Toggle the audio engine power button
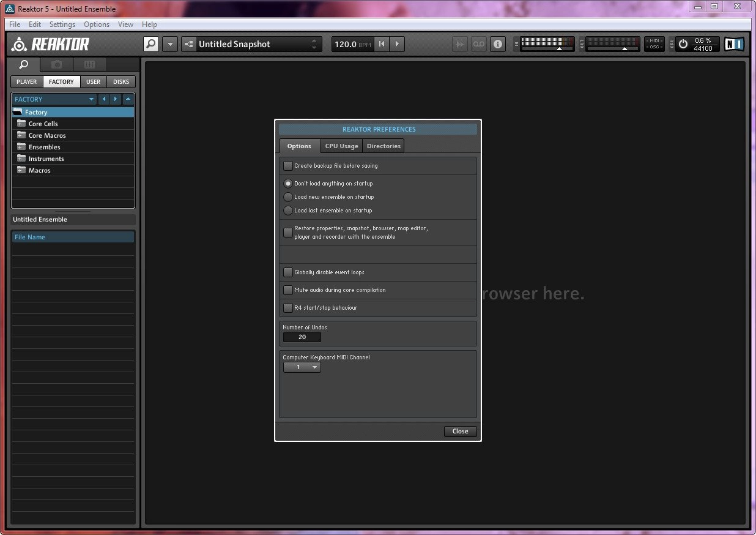Viewport: 756px width, 535px height. click(683, 44)
